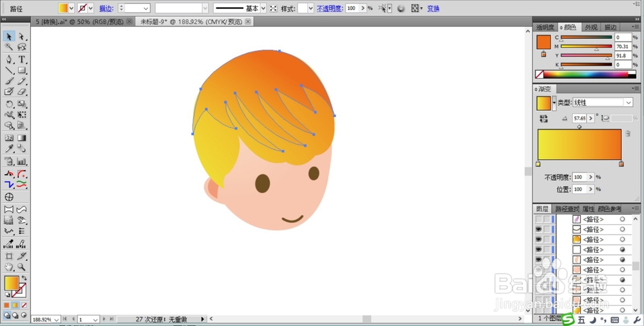The width and height of the screenshot is (644, 326).
Task: Hide the orange gradient path layer
Action: pyautogui.click(x=538, y=239)
